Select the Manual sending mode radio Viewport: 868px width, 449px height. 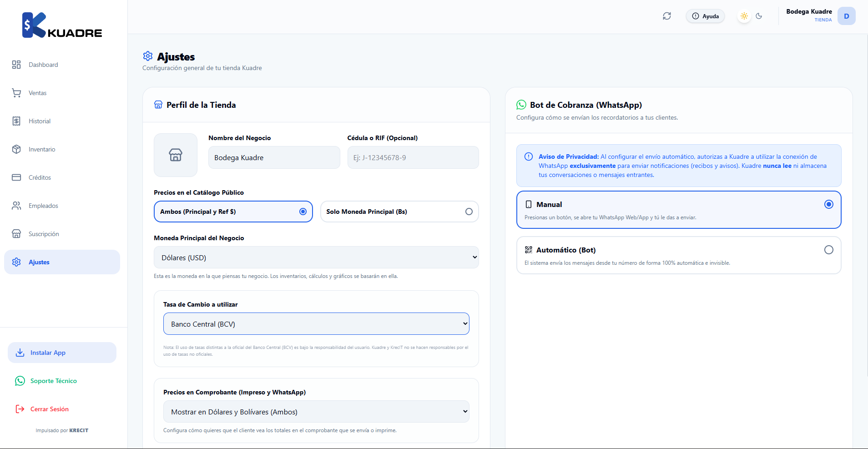click(x=829, y=204)
